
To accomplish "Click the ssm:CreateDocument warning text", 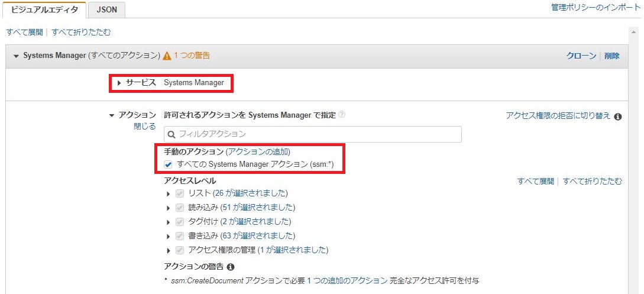I will (x=208, y=281).
